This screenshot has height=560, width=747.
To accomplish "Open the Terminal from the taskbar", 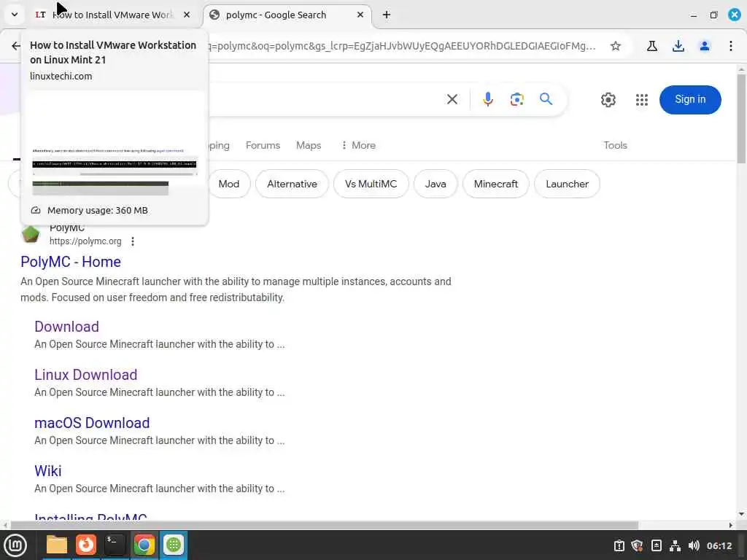I will [115, 545].
